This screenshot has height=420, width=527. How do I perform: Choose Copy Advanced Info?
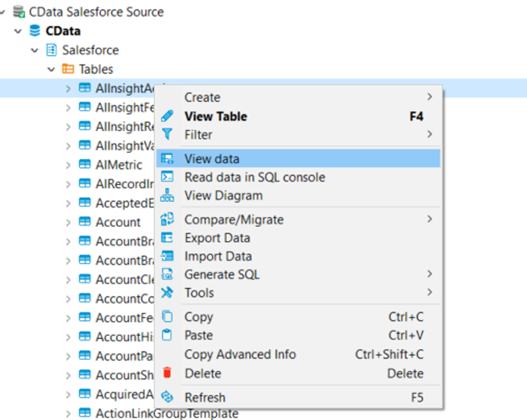240,354
